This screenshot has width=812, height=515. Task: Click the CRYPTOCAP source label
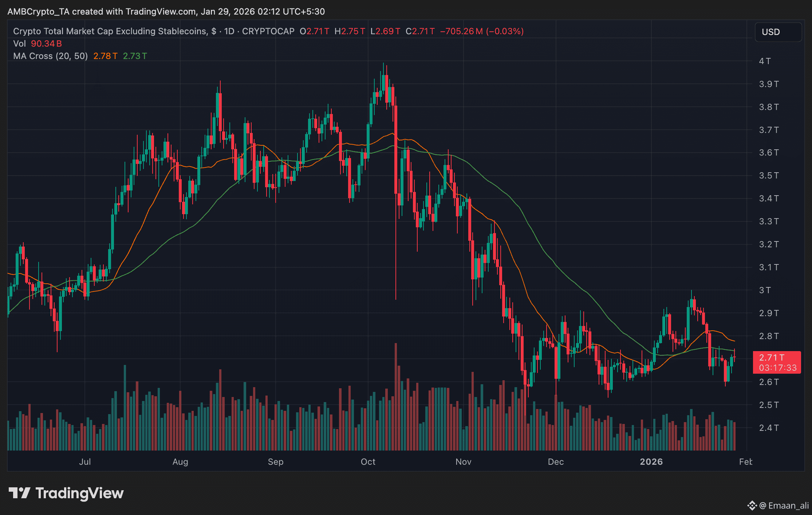pos(268,31)
